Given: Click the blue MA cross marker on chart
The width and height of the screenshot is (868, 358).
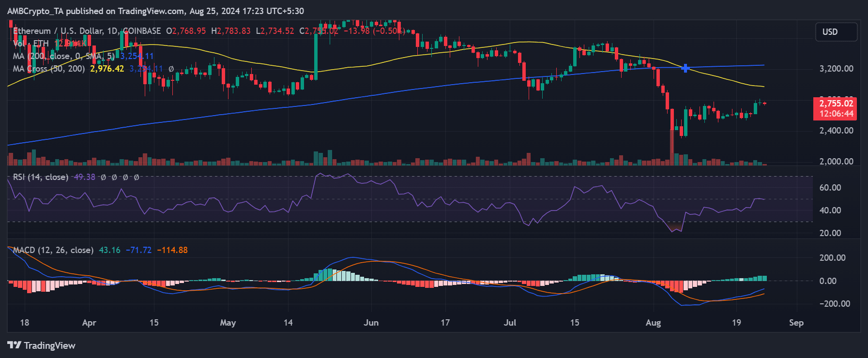Looking at the screenshot, I should (x=685, y=68).
